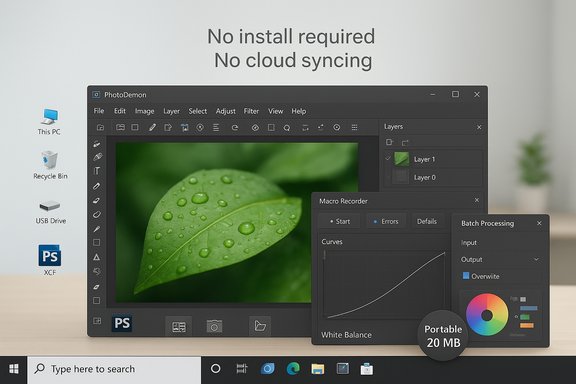Click the picture frame toolbar icon
Screen dimensions: 576x384
(120, 127)
